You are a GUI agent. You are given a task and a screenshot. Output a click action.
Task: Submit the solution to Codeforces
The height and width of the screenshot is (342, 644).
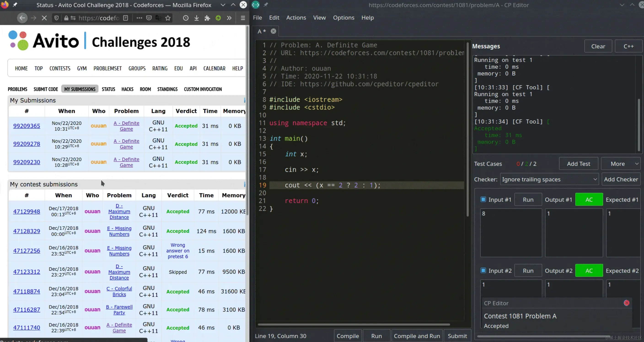pos(457,336)
